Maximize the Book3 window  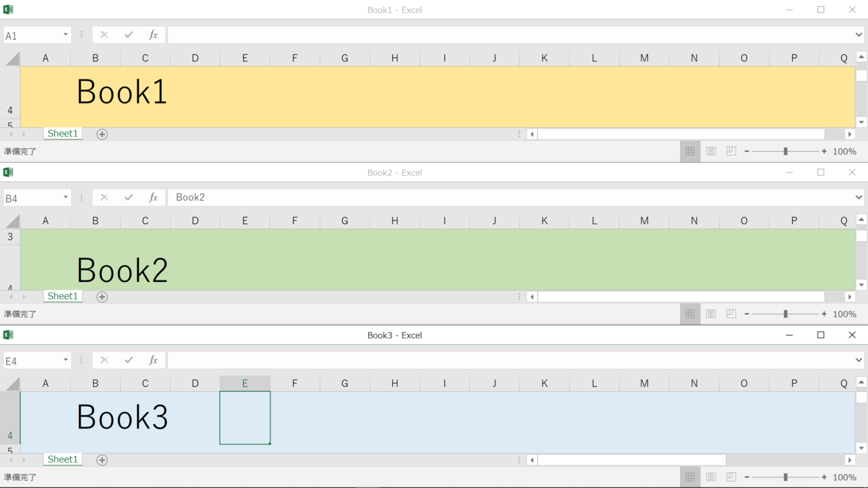[821, 335]
